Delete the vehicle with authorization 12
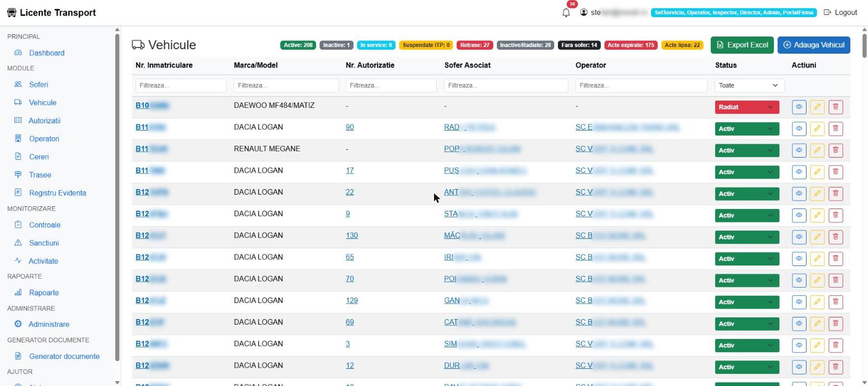Image resolution: width=868 pixels, height=386 pixels. tap(835, 367)
